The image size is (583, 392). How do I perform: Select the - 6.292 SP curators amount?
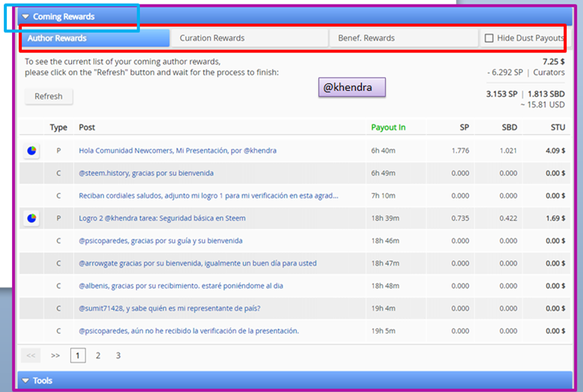click(505, 72)
